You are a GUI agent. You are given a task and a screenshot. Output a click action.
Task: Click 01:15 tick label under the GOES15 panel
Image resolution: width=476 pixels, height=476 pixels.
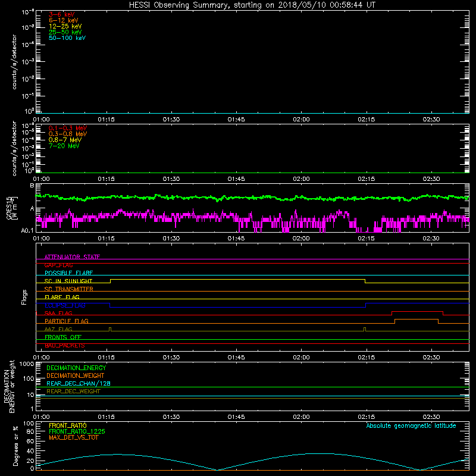click(107, 239)
